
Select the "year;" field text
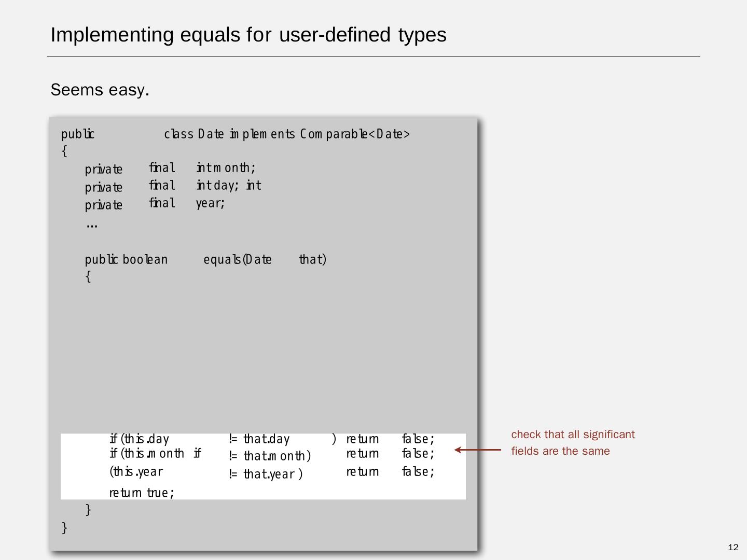[x=210, y=203]
